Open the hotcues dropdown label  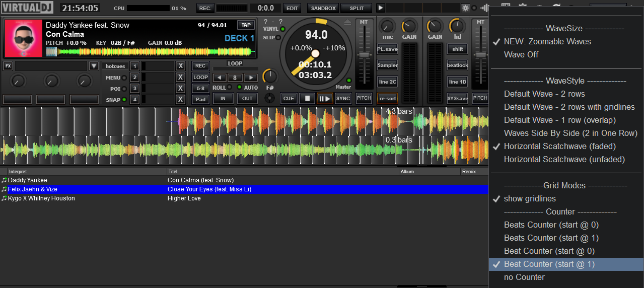(115, 66)
